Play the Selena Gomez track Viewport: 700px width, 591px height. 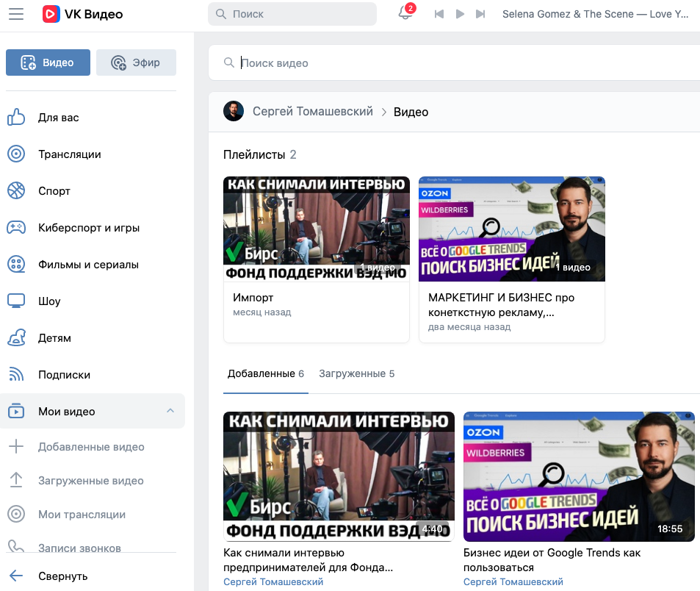460,14
